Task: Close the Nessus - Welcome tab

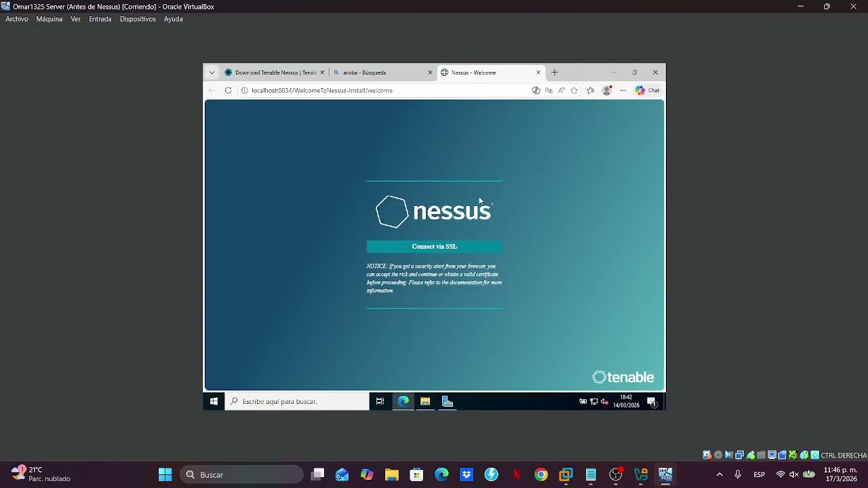Action: point(538,73)
